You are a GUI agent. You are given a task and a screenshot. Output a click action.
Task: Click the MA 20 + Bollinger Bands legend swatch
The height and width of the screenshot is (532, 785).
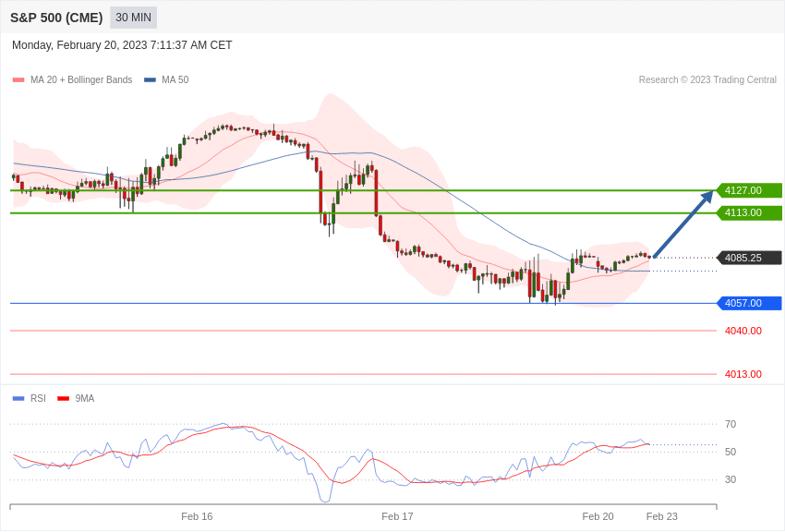pos(18,80)
